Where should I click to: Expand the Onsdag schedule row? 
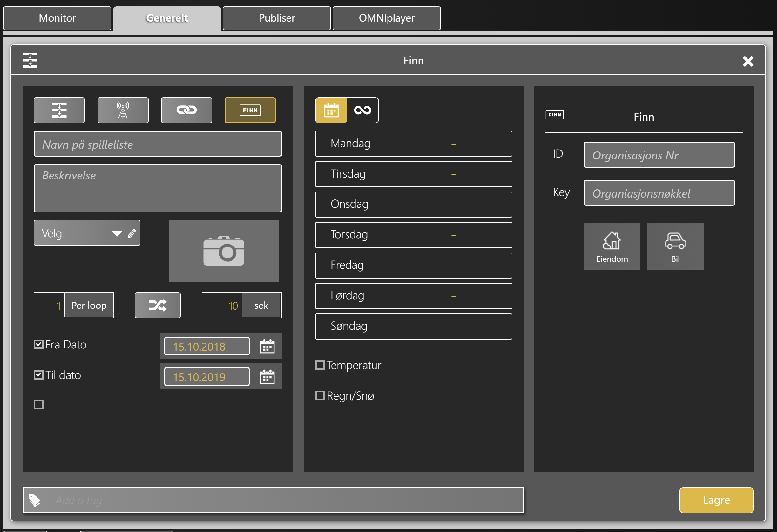[414, 205]
